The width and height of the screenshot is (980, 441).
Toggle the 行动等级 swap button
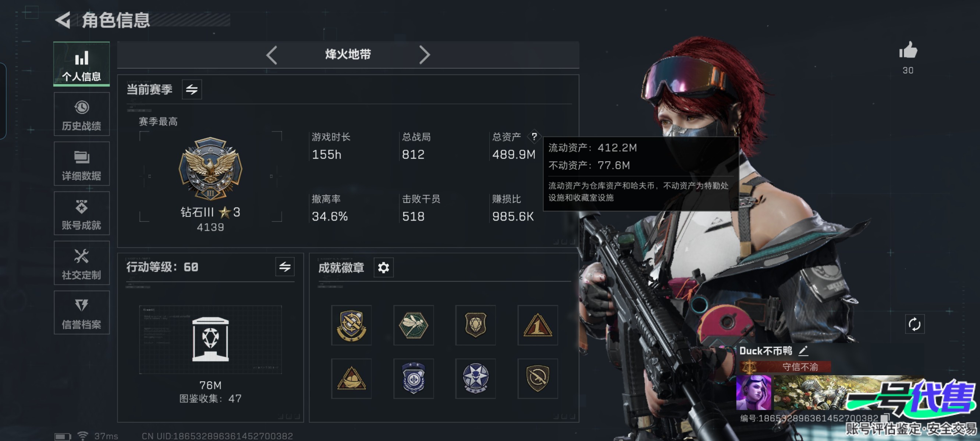point(285,267)
